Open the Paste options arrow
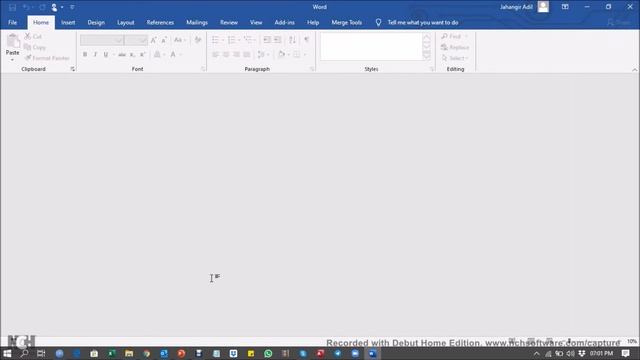The image size is (640, 360). pos(12,60)
